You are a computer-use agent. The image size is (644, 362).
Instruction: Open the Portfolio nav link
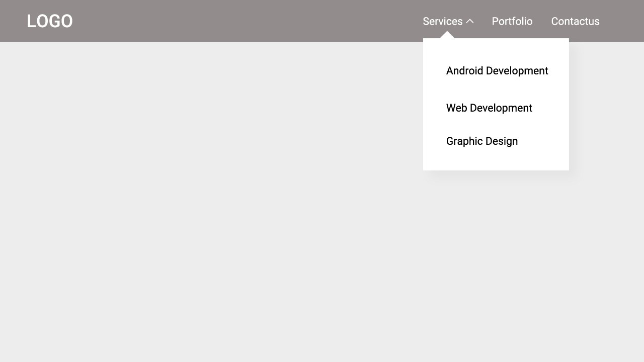click(512, 21)
